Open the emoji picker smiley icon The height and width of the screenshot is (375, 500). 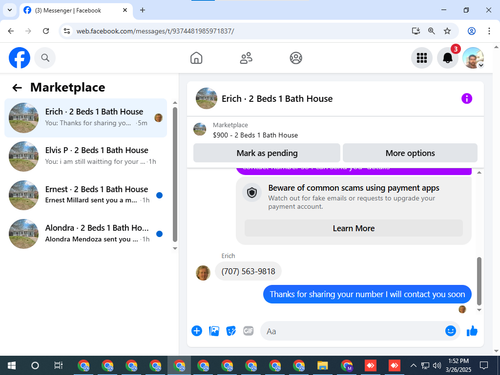450,331
